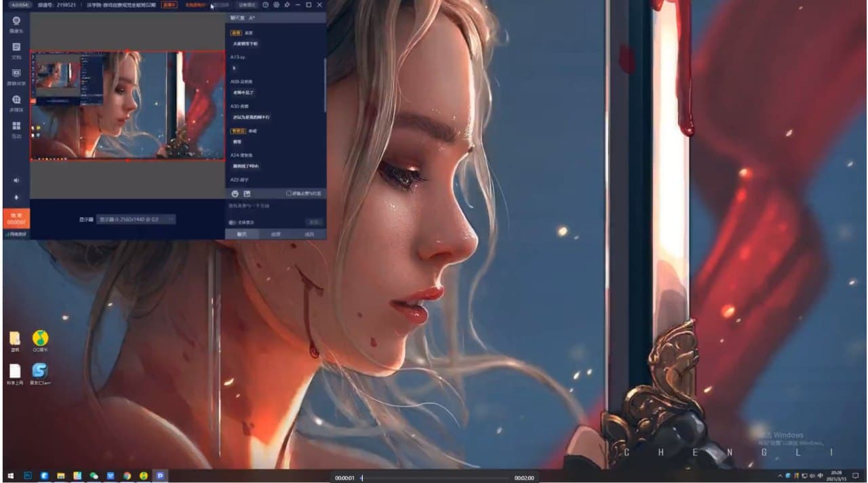Click the pin icon in title bar
This screenshot has height=483, width=868.
click(x=288, y=5)
